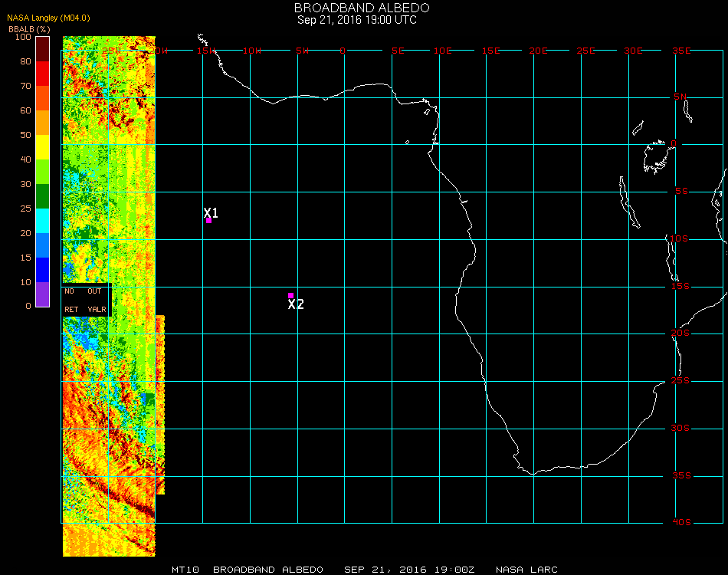Click the Sep 21, 2016 19:00 UTC timestamp
This screenshot has width=728, height=575.
tap(356, 20)
